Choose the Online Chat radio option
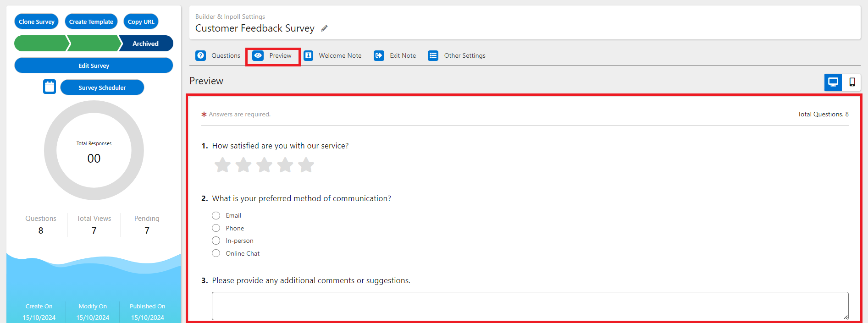 (216, 253)
